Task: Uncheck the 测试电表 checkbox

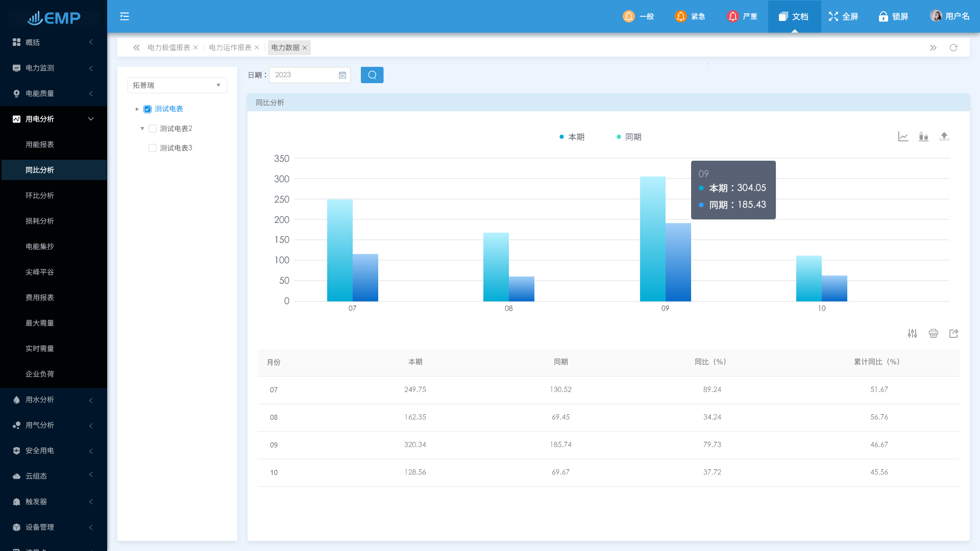Action: [148, 109]
